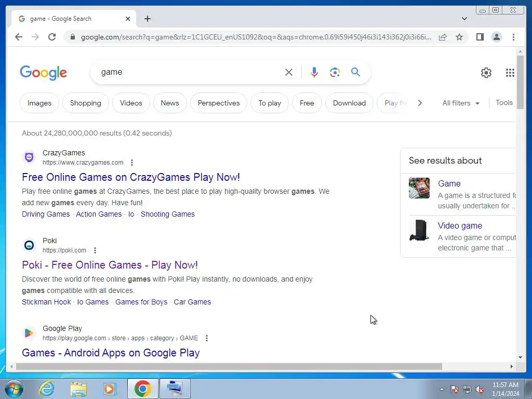
Task: Expand the All filters dropdown
Action: pos(461,103)
